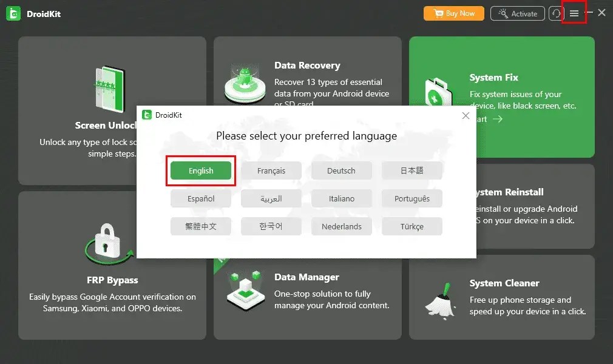Click the System Fix robot icon
613x364 pixels.
tap(439, 92)
